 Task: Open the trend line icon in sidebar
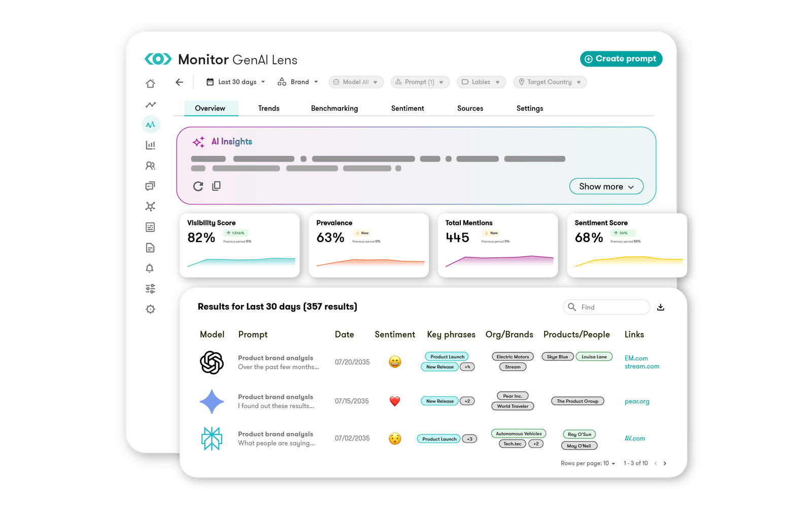pyautogui.click(x=150, y=105)
